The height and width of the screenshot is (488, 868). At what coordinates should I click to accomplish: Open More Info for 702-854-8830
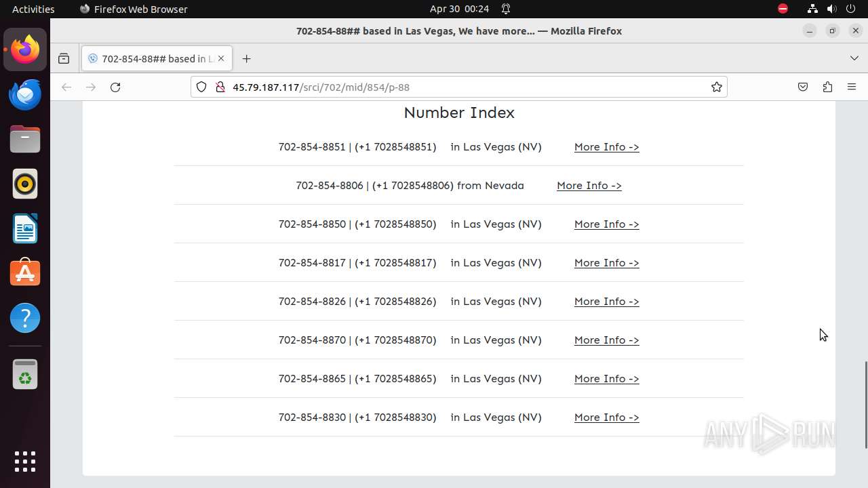click(x=607, y=418)
